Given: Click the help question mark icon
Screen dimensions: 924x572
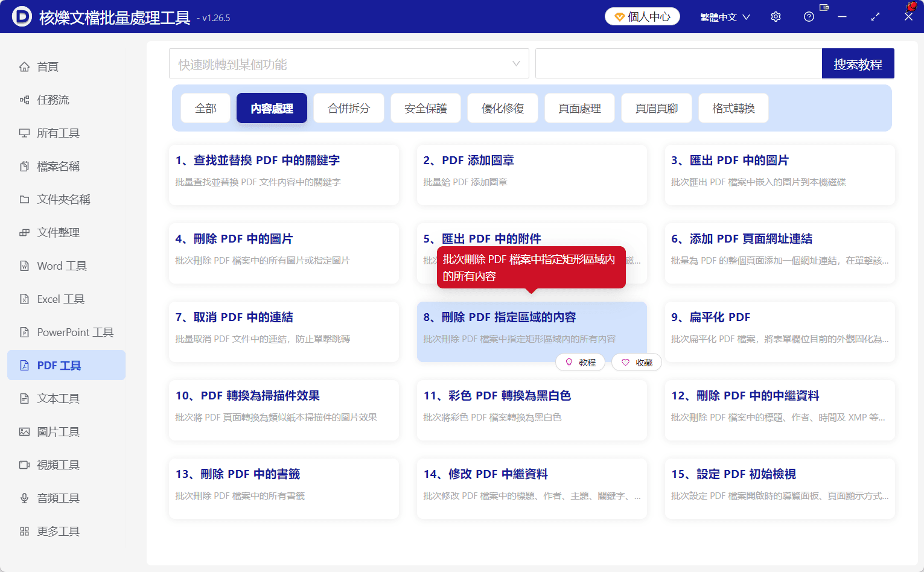Looking at the screenshot, I should click(x=809, y=17).
